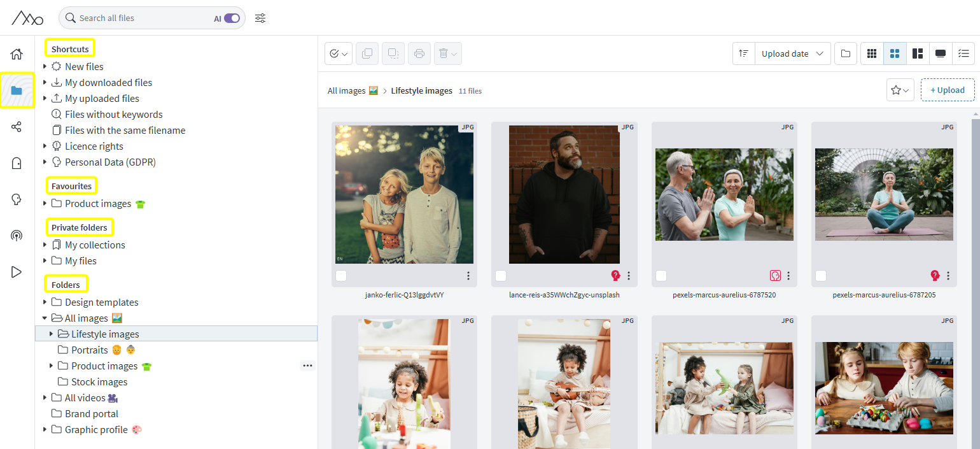Open thumbnail of girl playing ukulele
The image size is (980, 449).
[564, 384]
